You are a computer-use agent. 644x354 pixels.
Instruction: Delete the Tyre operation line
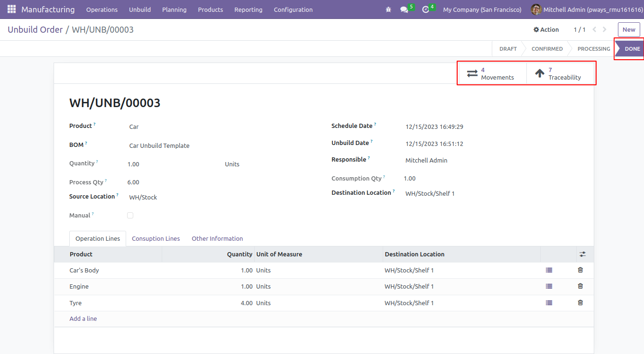[x=580, y=302]
